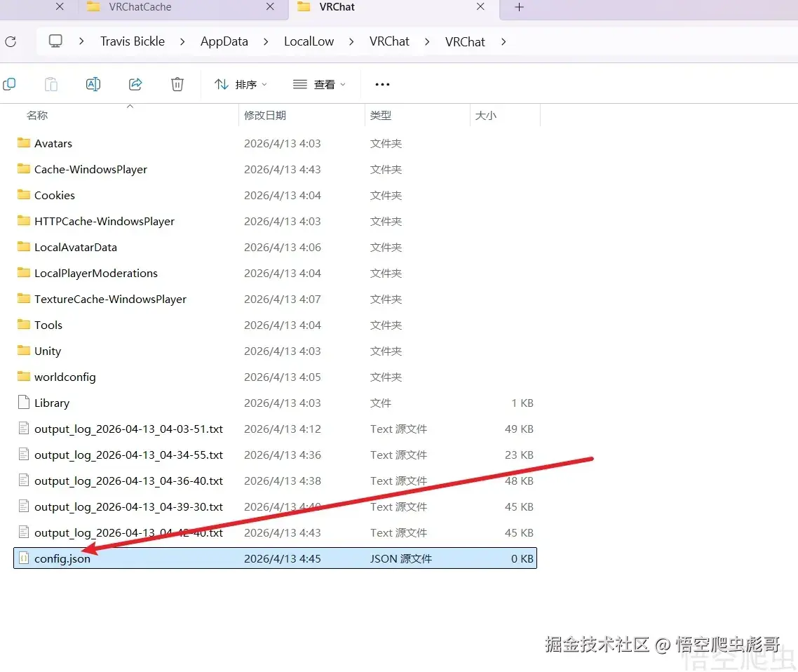The width and height of the screenshot is (798, 672).
Task: Select the Cache-WindowsPlayer folder
Action: [275, 170]
